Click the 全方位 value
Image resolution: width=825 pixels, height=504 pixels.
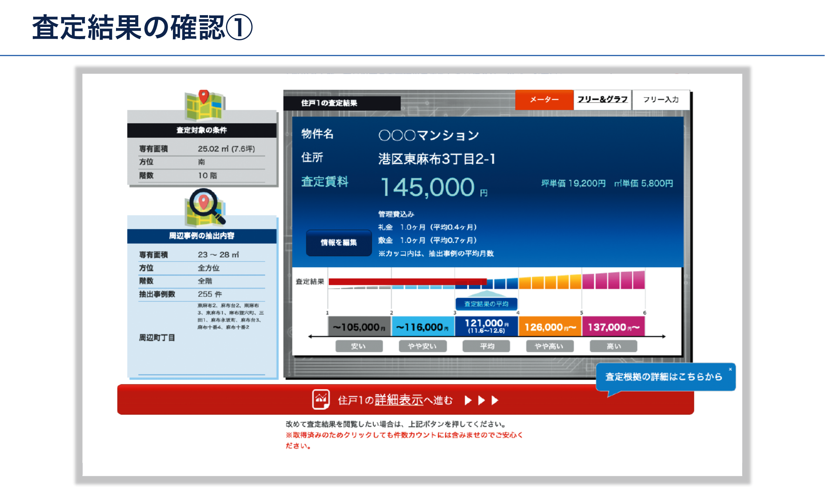coord(209,268)
